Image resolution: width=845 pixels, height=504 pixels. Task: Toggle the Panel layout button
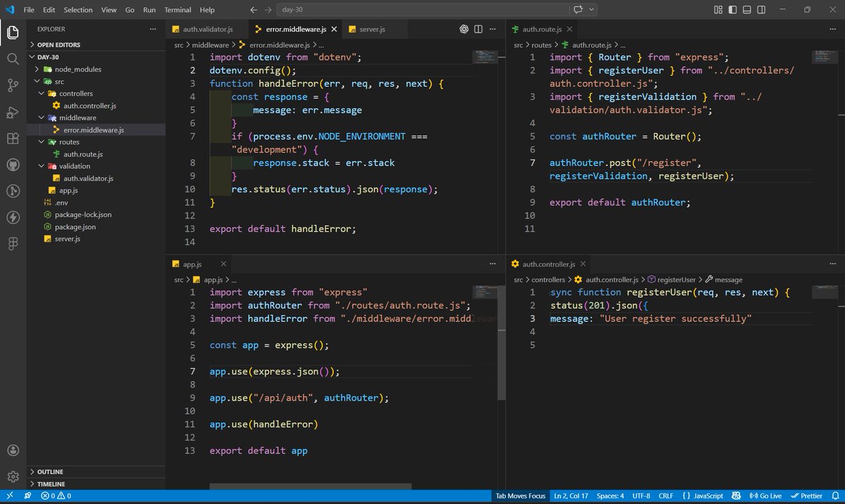pyautogui.click(x=748, y=10)
